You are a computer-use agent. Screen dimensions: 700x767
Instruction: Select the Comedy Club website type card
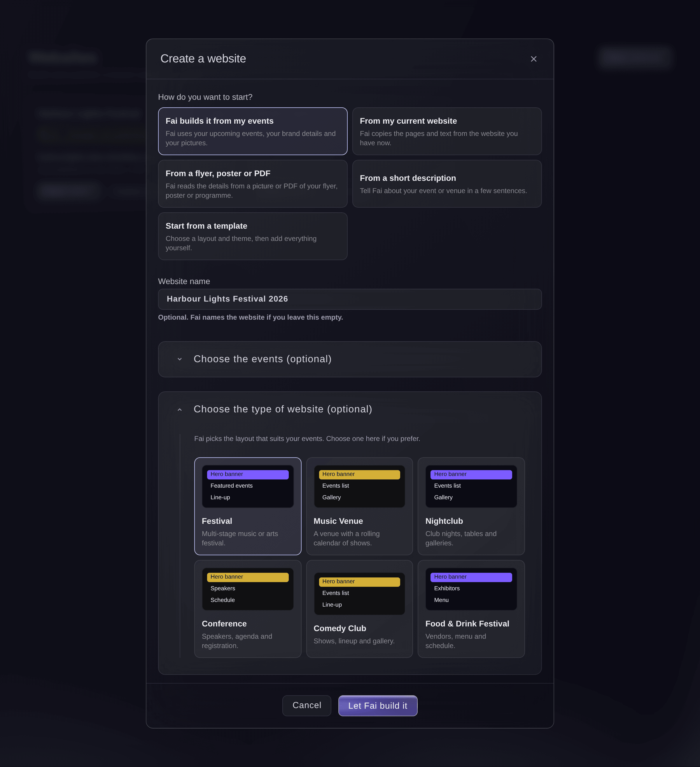[x=360, y=609]
